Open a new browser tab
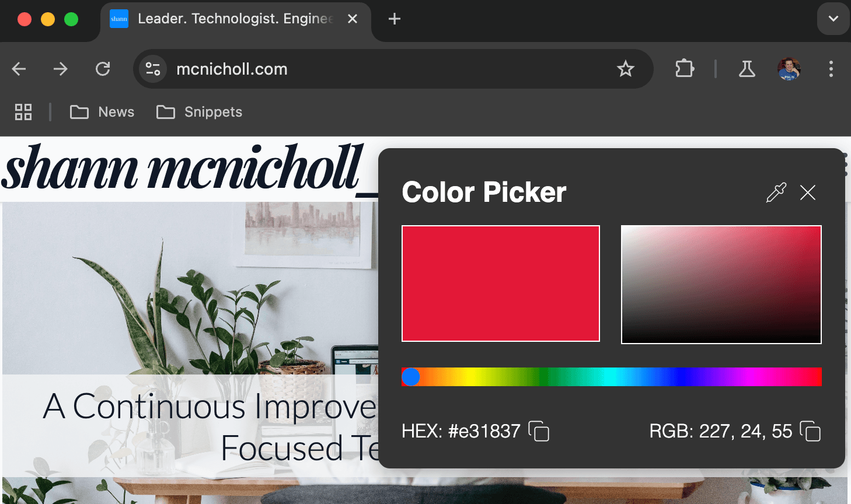Image resolution: width=851 pixels, height=504 pixels. [394, 19]
